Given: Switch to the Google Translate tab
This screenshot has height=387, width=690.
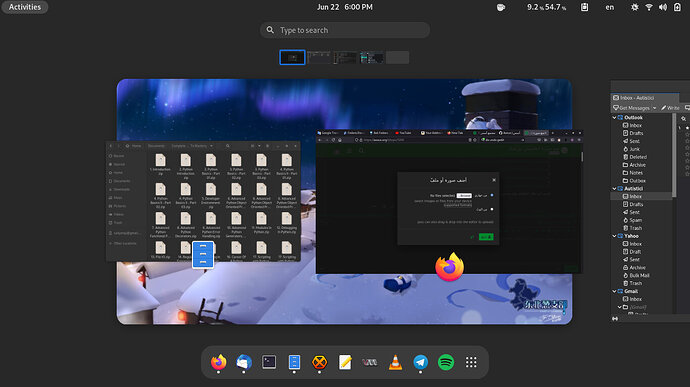Looking at the screenshot, I should click(x=328, y=133).
